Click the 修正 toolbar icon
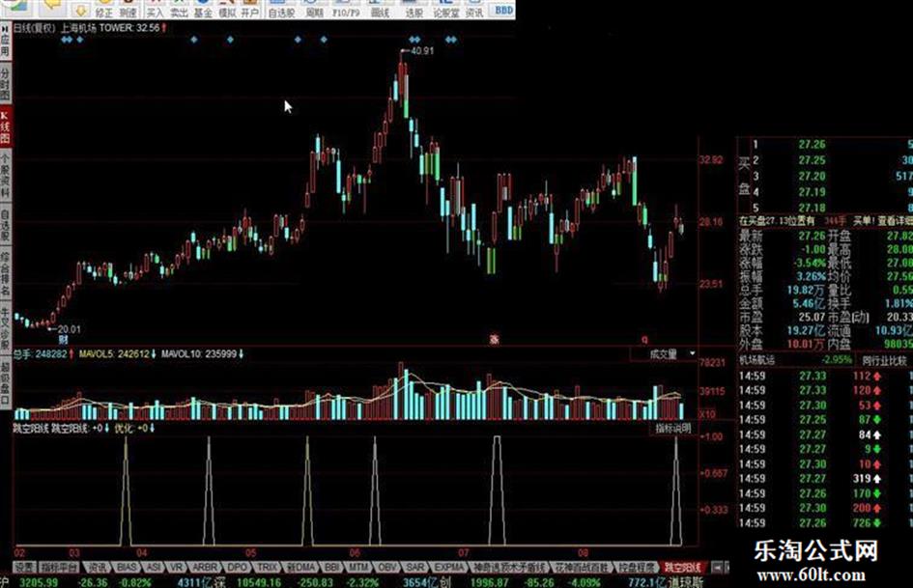Screen dimensions: 913x588 pyautogui.click(x=104, y=9)
